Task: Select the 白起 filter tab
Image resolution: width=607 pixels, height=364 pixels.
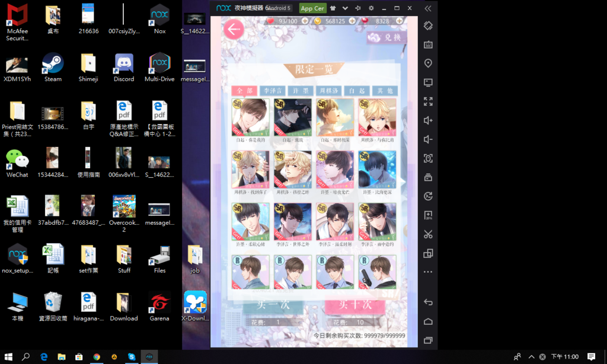Action: pyautogui.click(x=357, y=91)
